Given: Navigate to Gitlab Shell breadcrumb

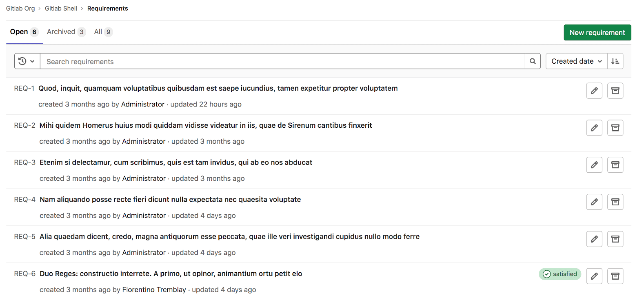Looking at the screenshot, I should pos(61,8).
